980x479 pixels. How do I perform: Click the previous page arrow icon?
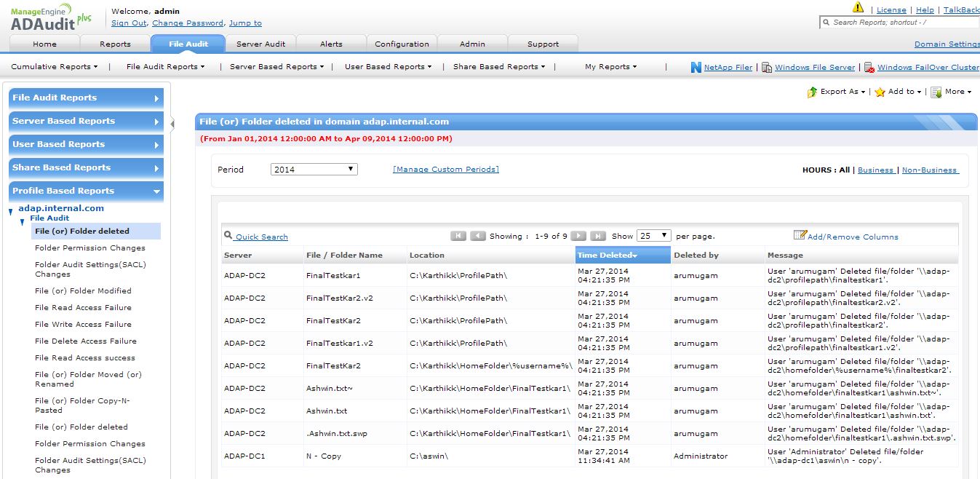pyautogui.click(x=477, y=236)
